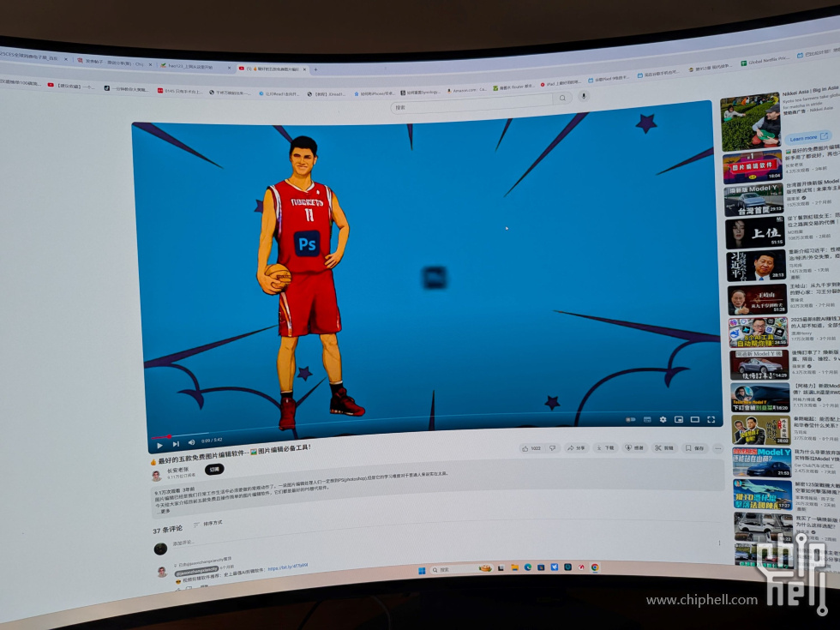
Task: Open the 21:53 Model Y video thumbnail
Action: [762, 462]
